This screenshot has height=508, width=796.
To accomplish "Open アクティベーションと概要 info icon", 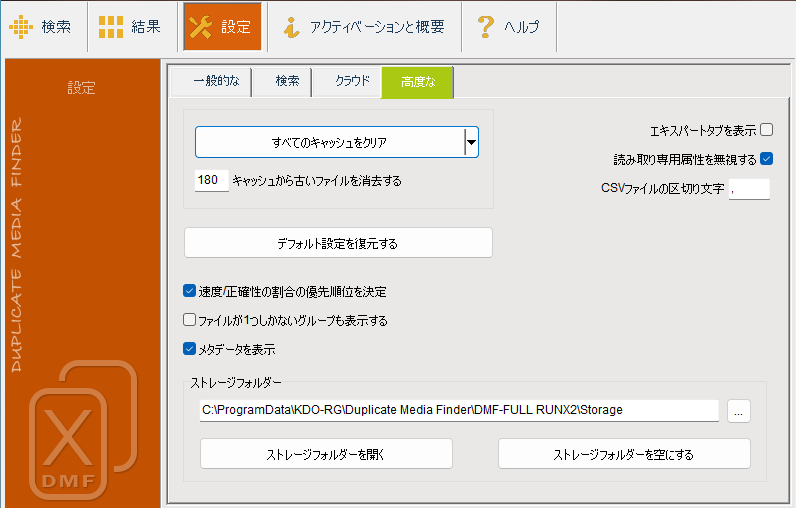I will [291, 27].
